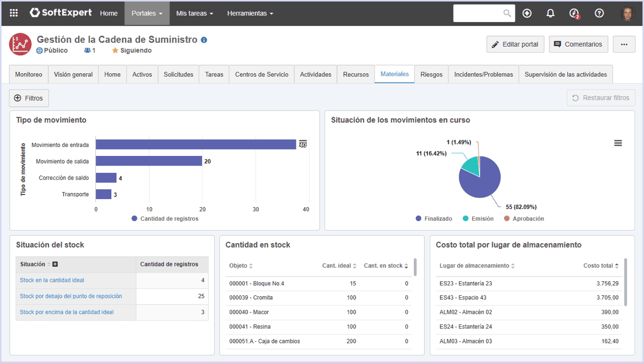Sort by Objeto column

251,266
